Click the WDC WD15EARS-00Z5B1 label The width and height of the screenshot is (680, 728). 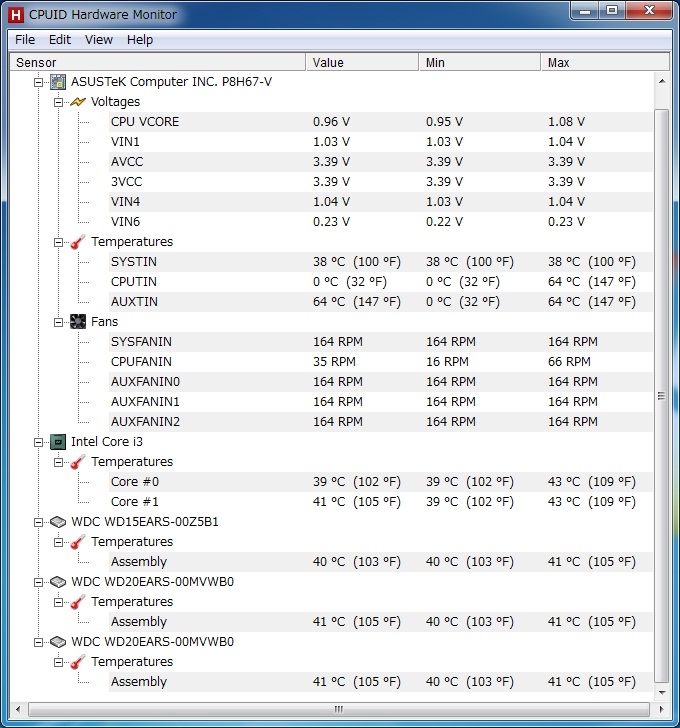pos(145,521)
